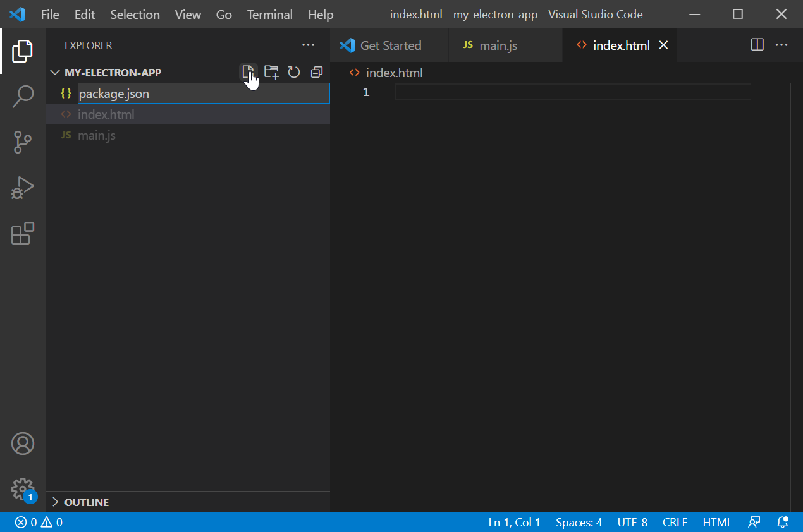The height and width of the screenshot is (532, 803).
Task: Open the Search view icon
Action: 23,97
